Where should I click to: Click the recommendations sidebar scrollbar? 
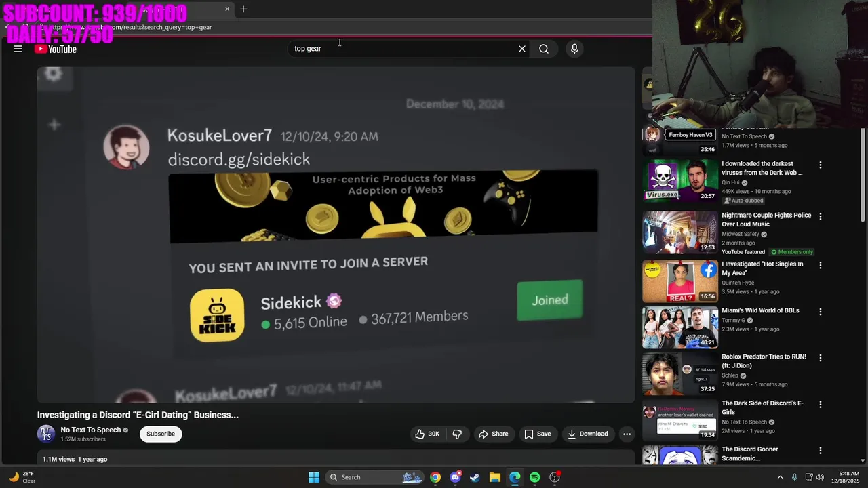tap(863, 175)
